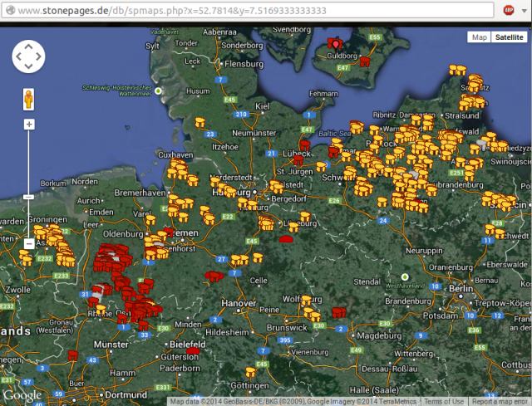Click the Stendal town label

pyautogui.click(x=367, y=281)
